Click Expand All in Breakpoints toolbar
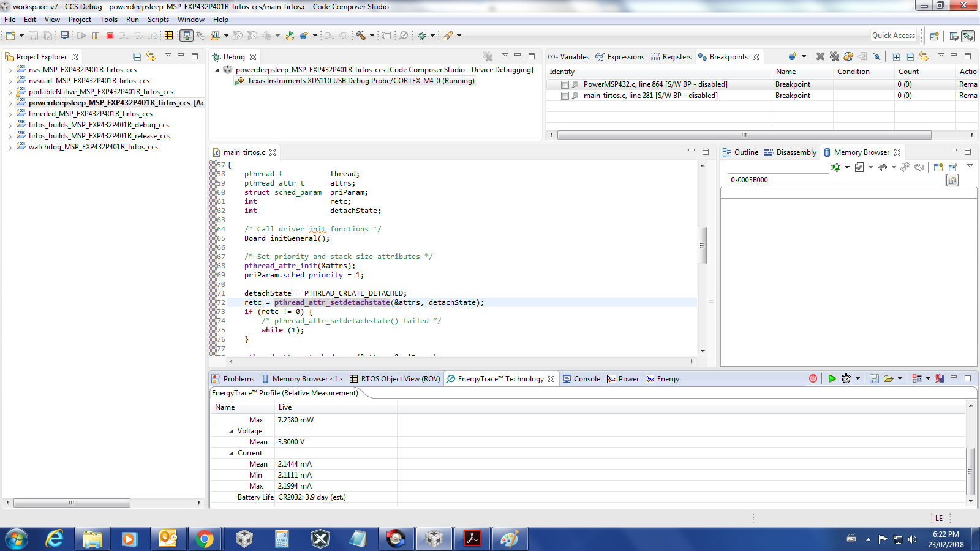The image size is (980, 551). 895,56
